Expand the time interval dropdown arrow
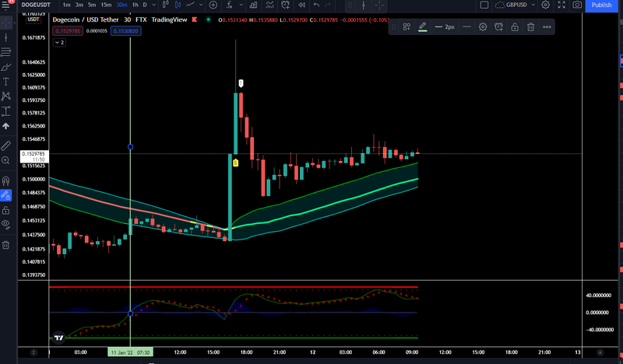Image resolution: width=623 pixels, height=364 pixels. click(x=153, y=5)
